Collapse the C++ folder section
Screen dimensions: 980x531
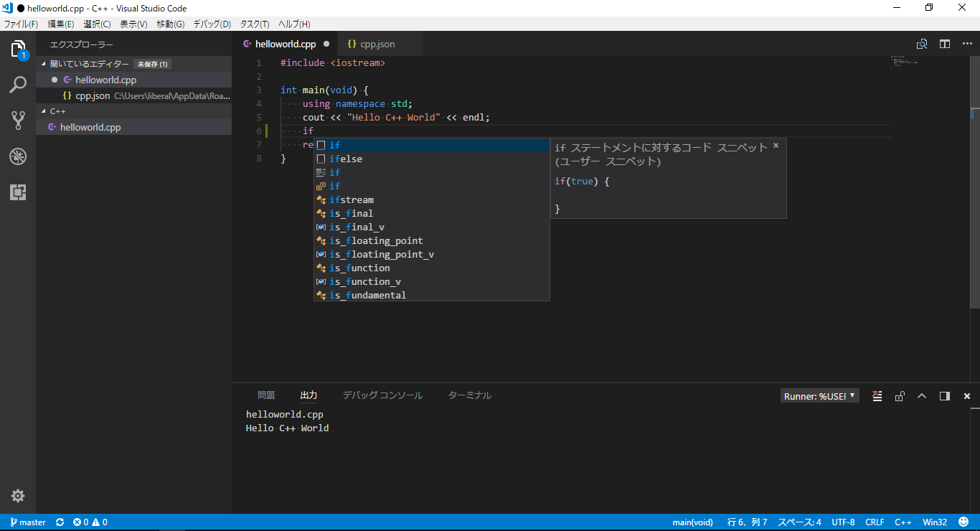44,111
